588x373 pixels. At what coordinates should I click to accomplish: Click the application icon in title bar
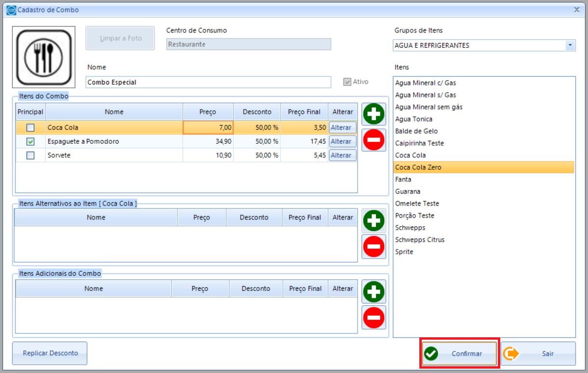click(x=11, y=10)
